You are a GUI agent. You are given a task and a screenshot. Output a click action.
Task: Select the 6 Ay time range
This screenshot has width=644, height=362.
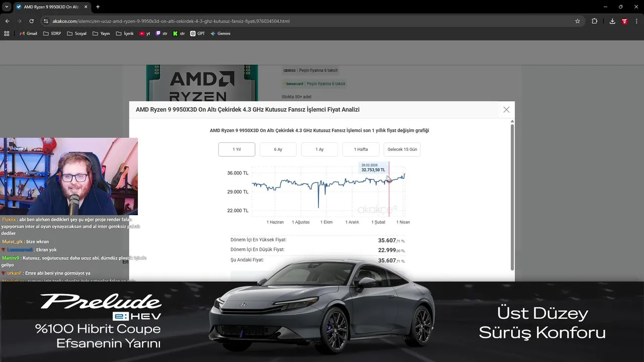click(278, 149)
